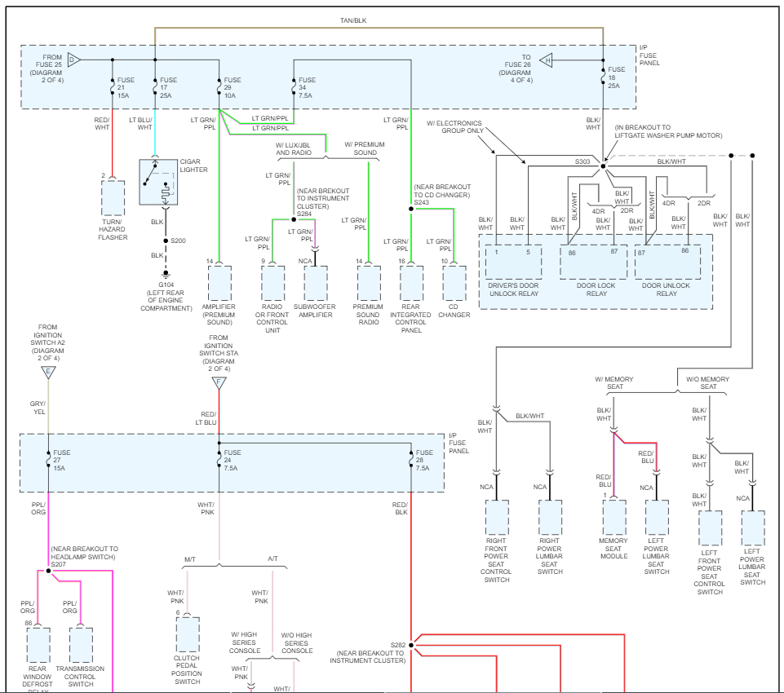Click the D connector arrow from Fuse 25
The height and width of the screenshot is (693, 784).
[x=73, y=60]
